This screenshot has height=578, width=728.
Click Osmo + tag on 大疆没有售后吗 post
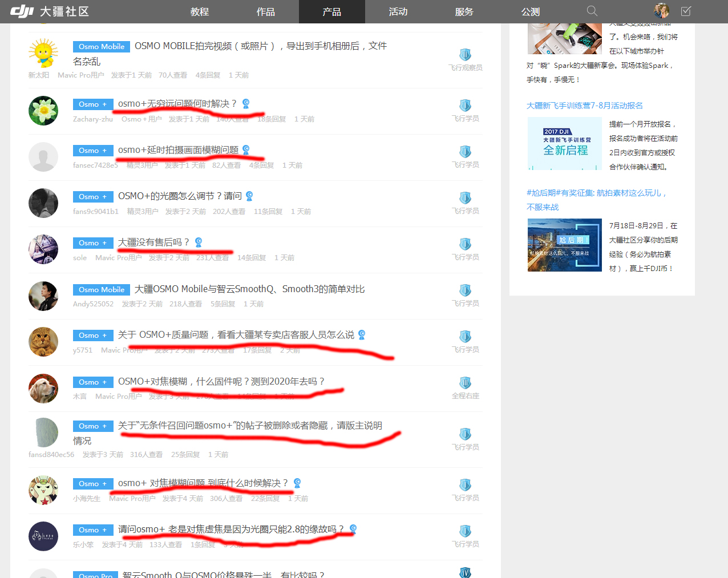click(x=93, y=243)
